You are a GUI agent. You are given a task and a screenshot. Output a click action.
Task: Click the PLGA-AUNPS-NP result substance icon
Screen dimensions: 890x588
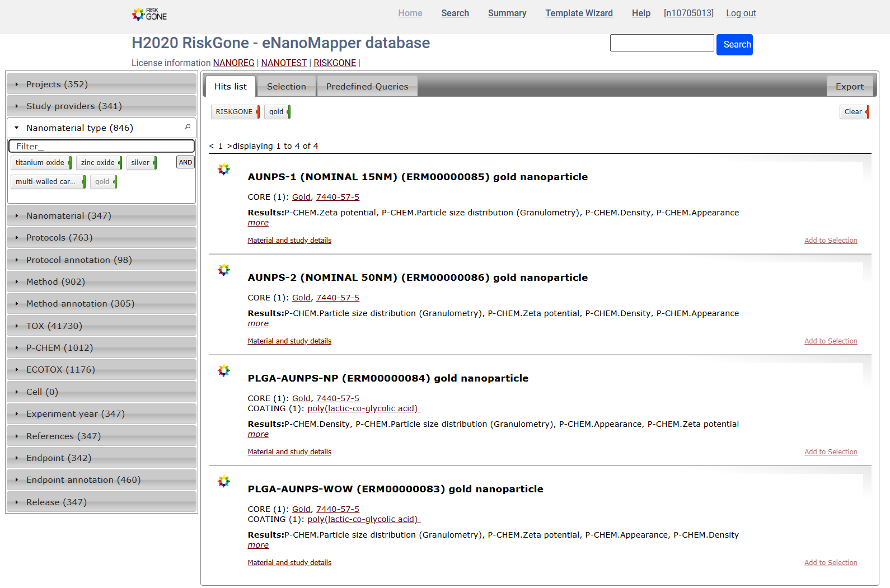[x=224, y=370]
